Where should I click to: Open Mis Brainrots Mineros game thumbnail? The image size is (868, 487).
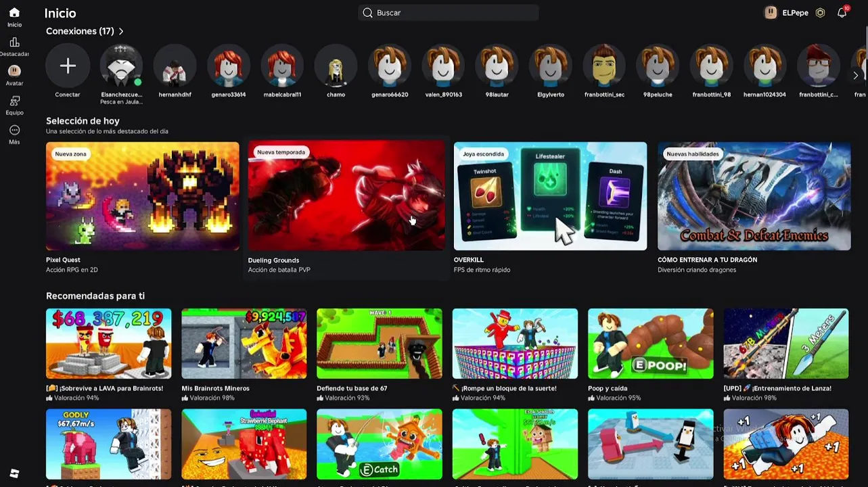(x=244, y=344)
